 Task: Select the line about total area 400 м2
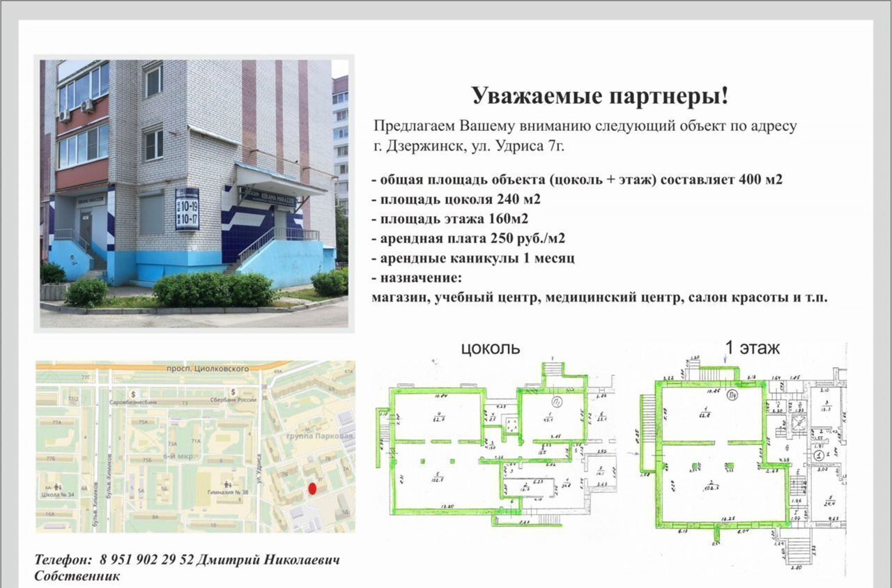tap(577, 180)
